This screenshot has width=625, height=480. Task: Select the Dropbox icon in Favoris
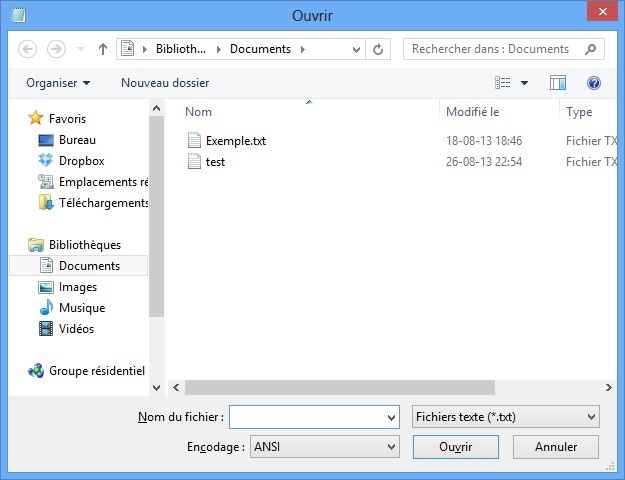tap(46, 161)
